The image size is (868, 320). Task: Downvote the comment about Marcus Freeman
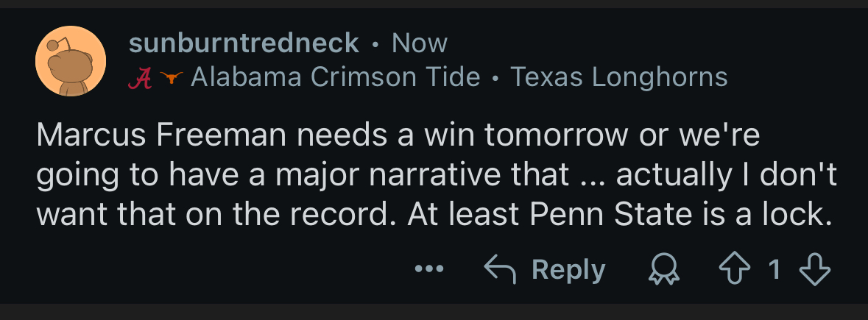(814, 270)
